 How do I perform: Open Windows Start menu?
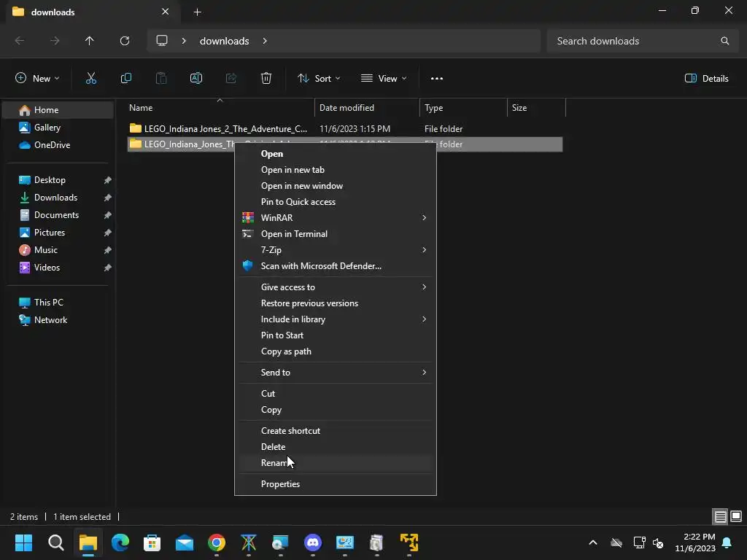pyautogui.click(x=23, y=542)
